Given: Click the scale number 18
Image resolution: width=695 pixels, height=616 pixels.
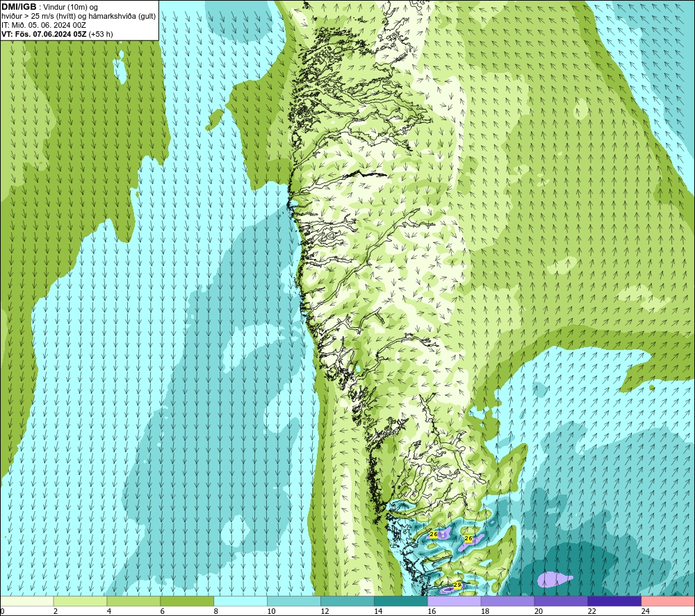Looking at the screenshot, I should (485, 611).
